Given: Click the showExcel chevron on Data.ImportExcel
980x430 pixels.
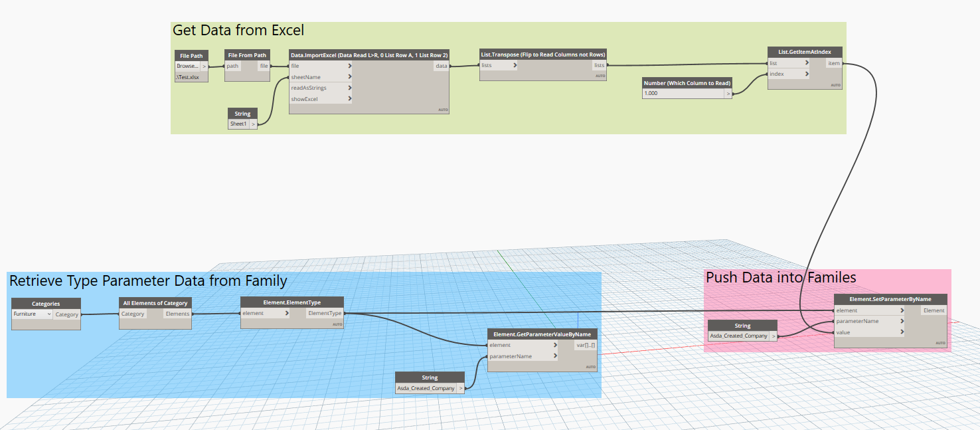Looking at the screenshot, I should click(349, 99).
